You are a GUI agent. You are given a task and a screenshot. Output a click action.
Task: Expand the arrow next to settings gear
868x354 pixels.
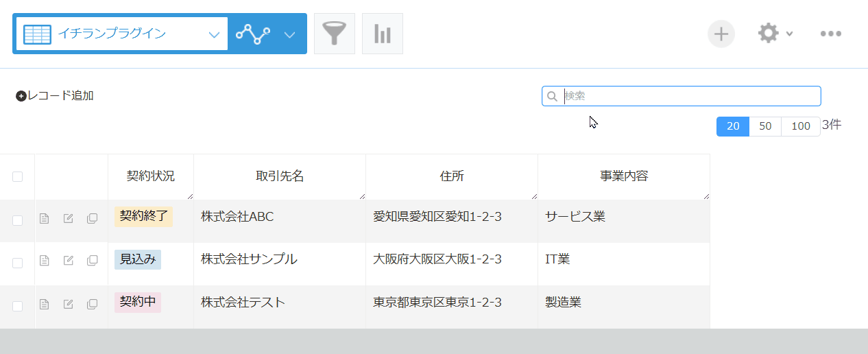click(790, 34)
